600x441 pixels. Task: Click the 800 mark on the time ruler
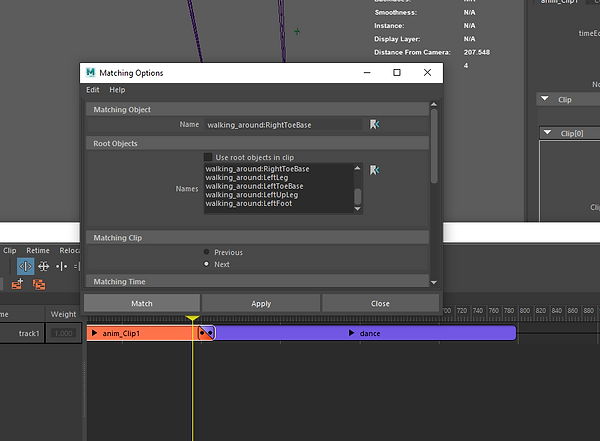click(525, 310)
